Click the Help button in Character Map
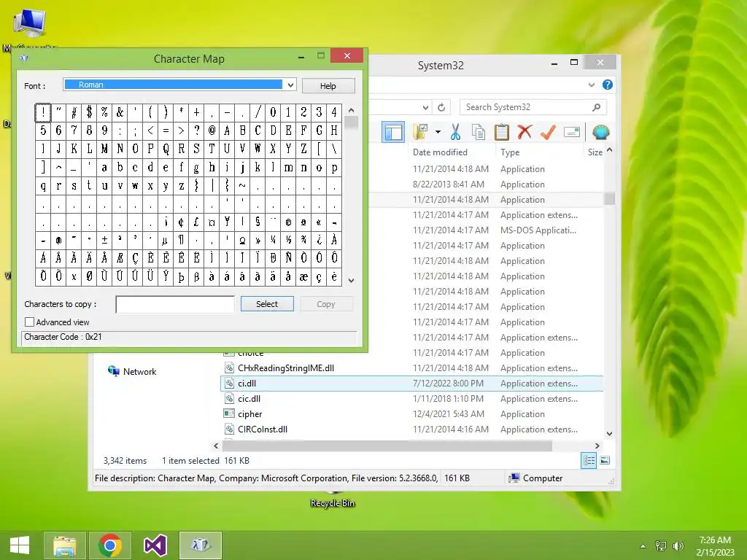The height and width of the screenshot is (560, 747). 328,86
